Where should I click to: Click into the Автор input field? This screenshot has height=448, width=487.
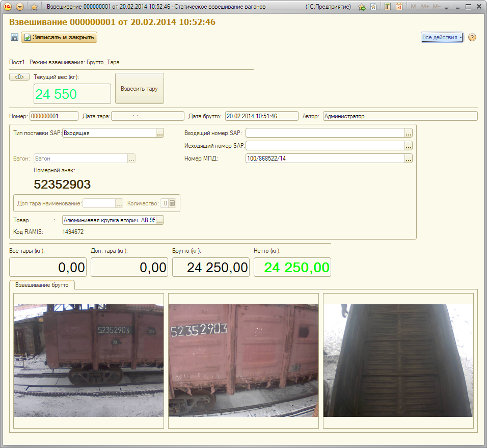coord(399,116)
